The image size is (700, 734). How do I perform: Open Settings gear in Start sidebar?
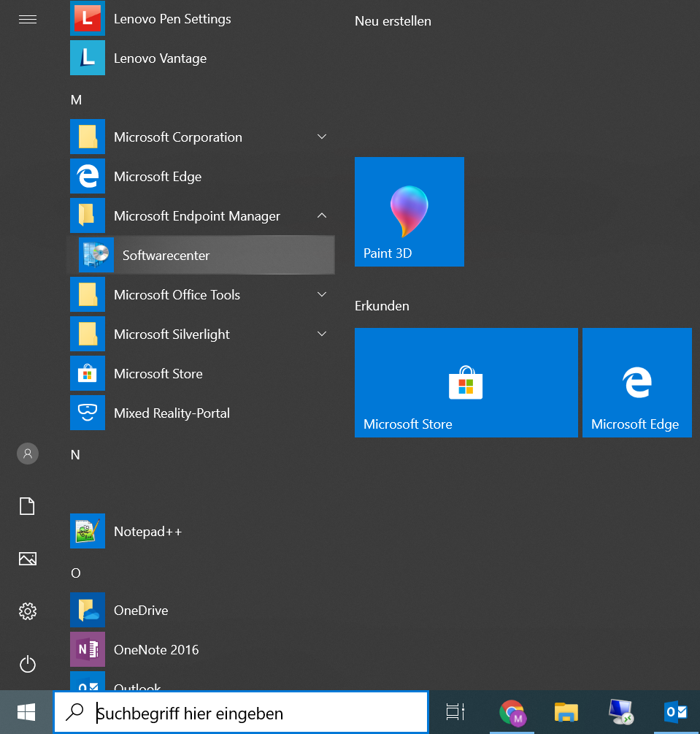tap(28, 611)
